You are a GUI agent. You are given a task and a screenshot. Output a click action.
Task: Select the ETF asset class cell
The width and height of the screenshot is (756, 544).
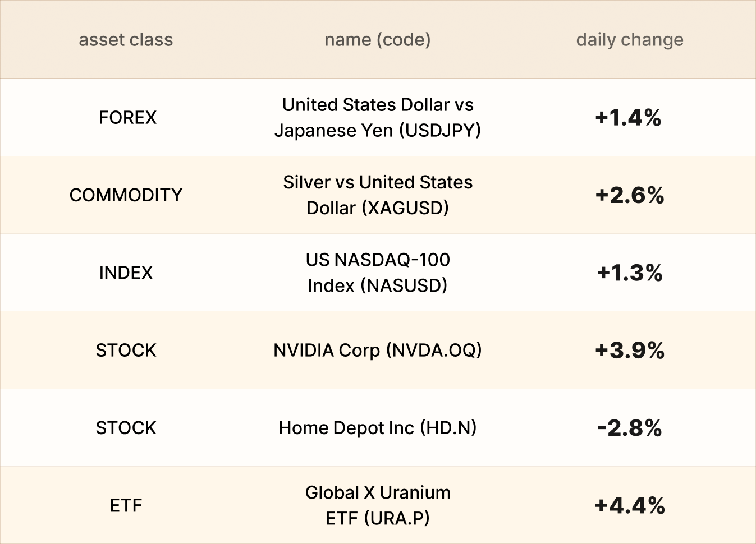(x=126, y=506)
